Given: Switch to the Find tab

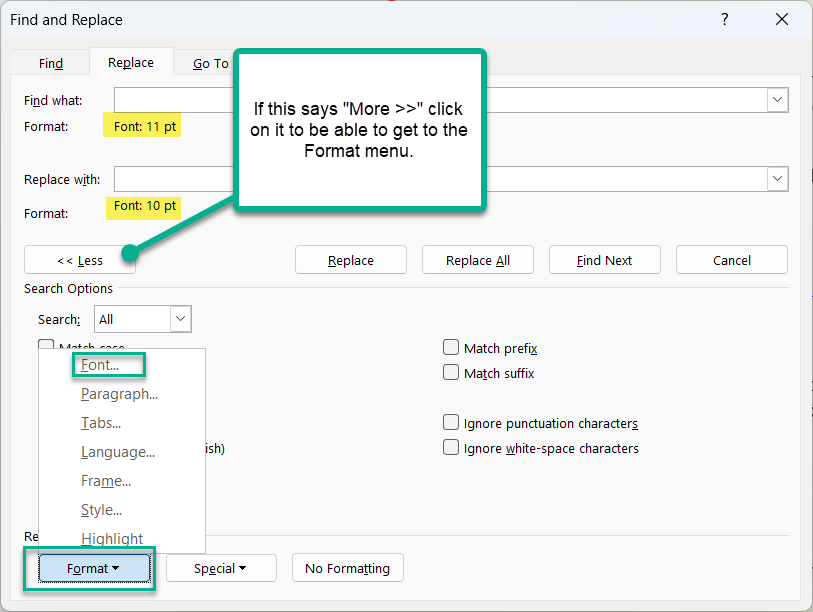Looking at the screenshot, I should (51, 63).
